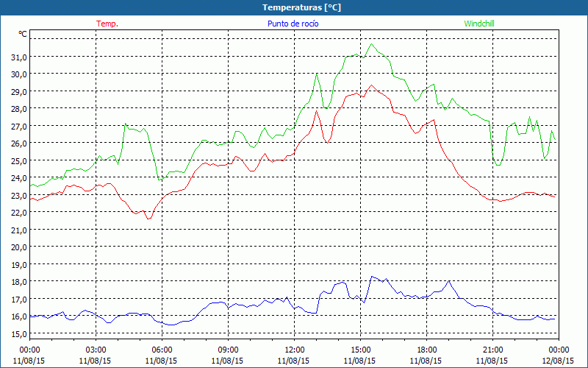This screenshot has height=368, width=588.
Task: Click the 18,0 y-axis value
Action: (19, 282)
